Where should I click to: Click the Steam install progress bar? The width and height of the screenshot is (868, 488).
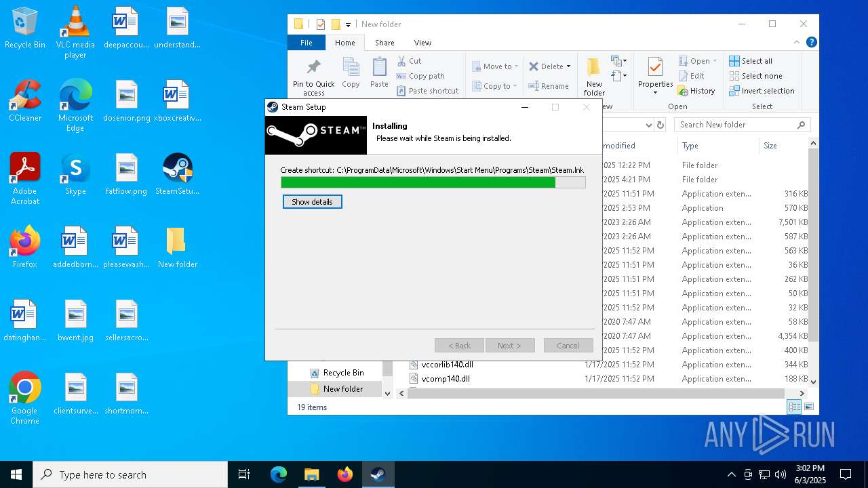tap(433, 182)
